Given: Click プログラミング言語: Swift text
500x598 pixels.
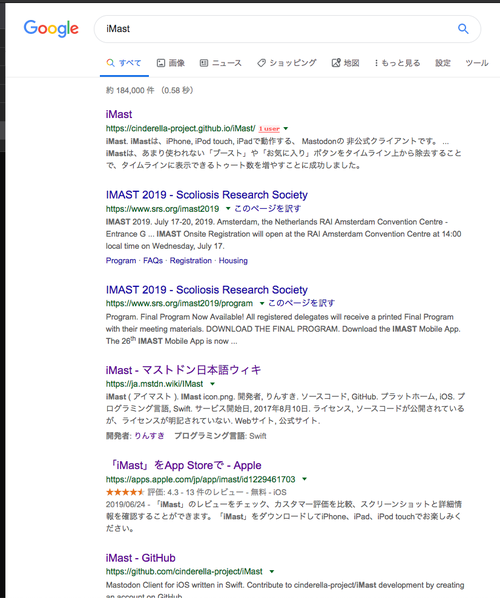Looking at the screenshot, I should point(220,436).
